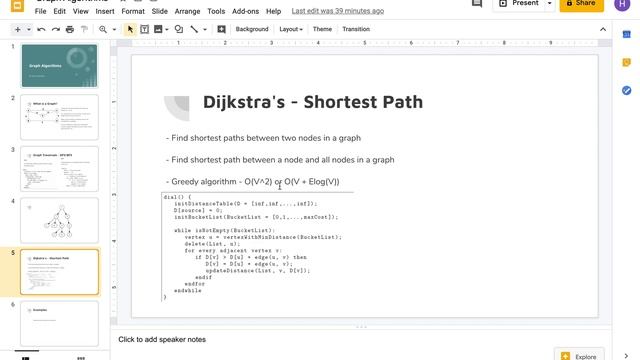Click the 'Find shortest paths between two nodes' line
The width and height of the screenshot is (640, 360).
[x=263, y=138]
